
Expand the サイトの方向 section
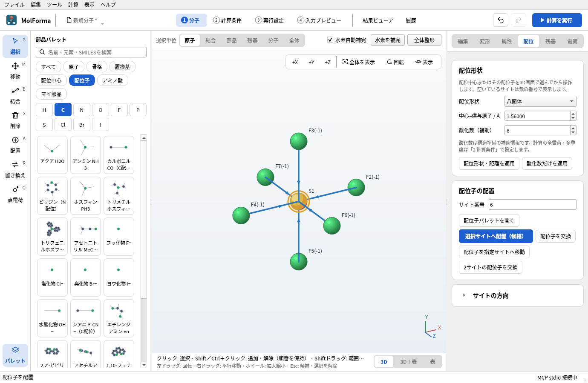pos(517,295)
